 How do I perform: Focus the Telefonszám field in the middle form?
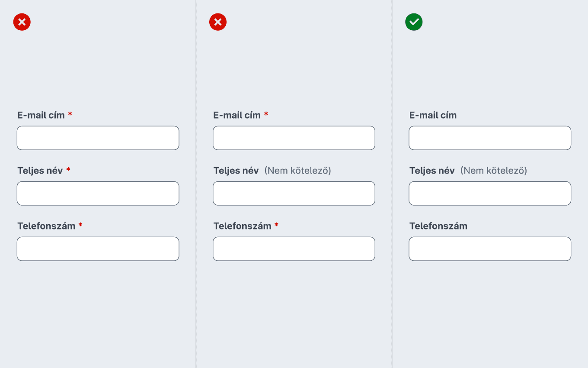click(294, 249)
